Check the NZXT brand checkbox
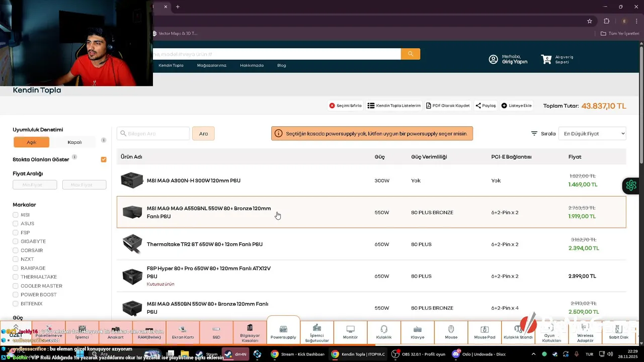 [x=16, y=259]
